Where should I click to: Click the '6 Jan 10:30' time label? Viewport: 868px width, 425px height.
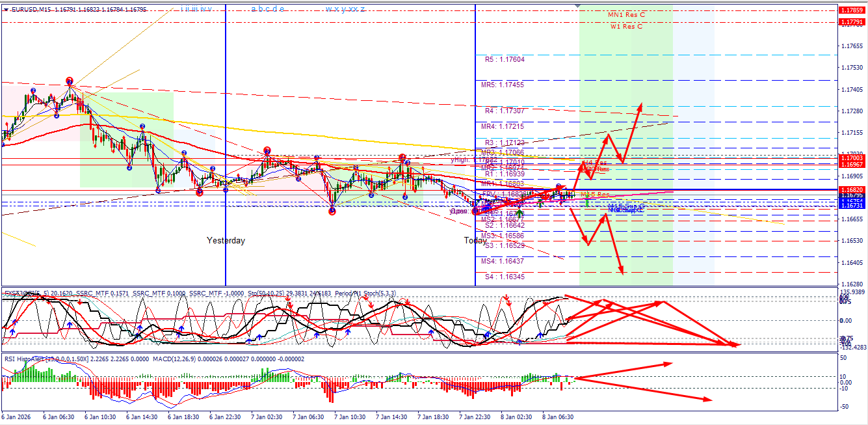(x=100, y=417)
